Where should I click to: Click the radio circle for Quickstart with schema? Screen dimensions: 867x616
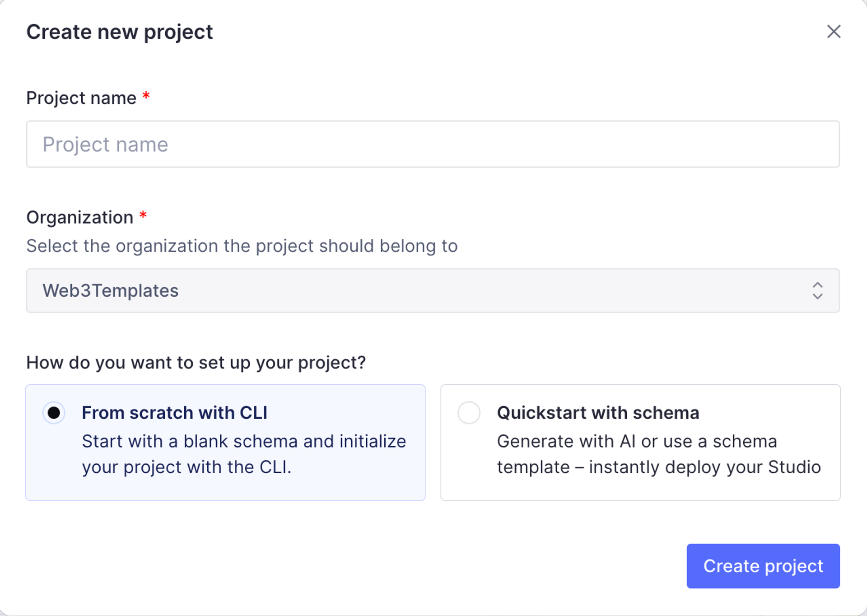pos(469,412)
